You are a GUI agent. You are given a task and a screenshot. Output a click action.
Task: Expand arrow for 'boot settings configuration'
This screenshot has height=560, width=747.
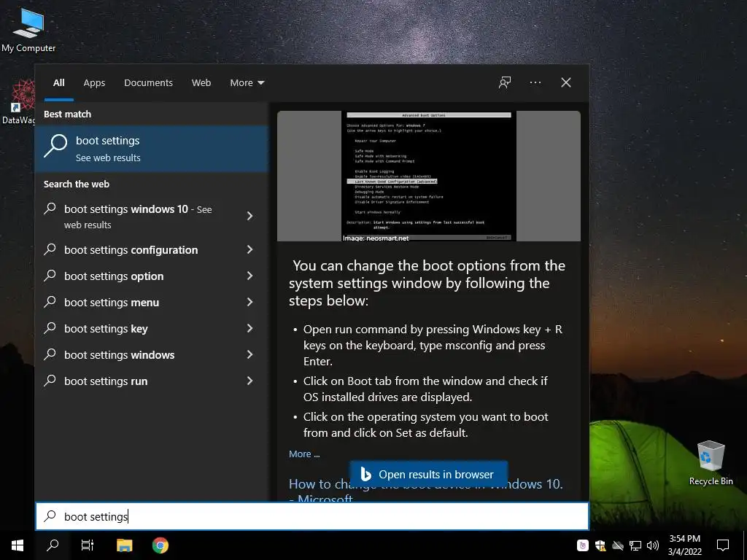pyautogui.click(x=249, y=249)
